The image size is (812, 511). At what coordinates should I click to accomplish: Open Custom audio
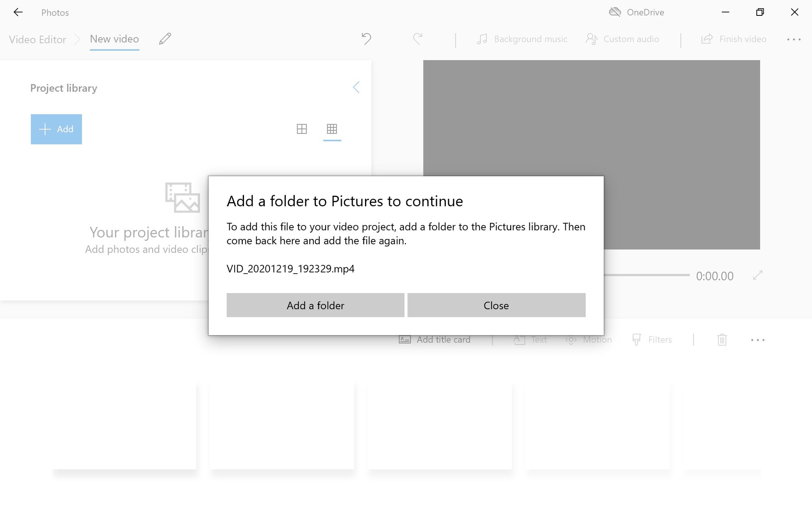pyautogui.click(x=622, y=39)
